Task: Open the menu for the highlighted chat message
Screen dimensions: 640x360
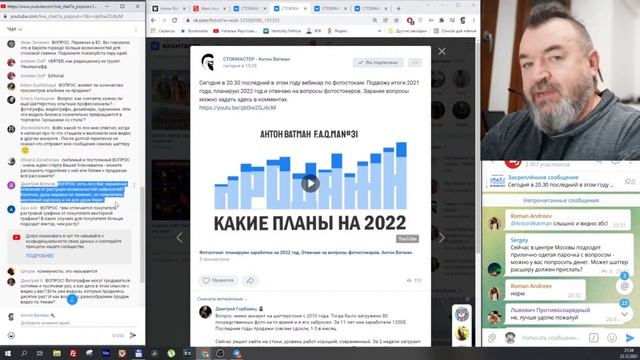Action: click(134, 185)
